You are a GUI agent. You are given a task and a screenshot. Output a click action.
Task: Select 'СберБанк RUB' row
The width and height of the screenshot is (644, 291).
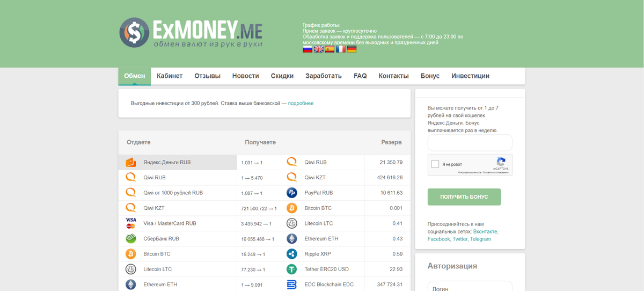[178, 238]
